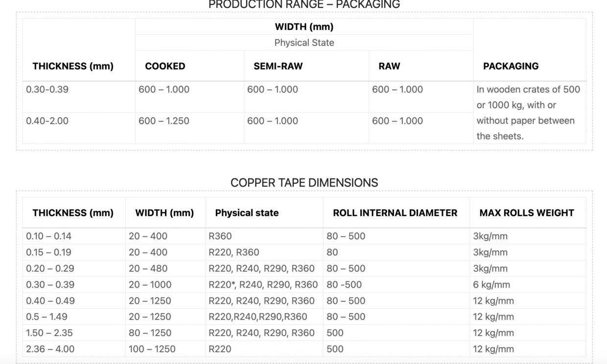Click the WIDTH (mm) header in packaging table
This screenshot has width=607, height=364.
304,27
